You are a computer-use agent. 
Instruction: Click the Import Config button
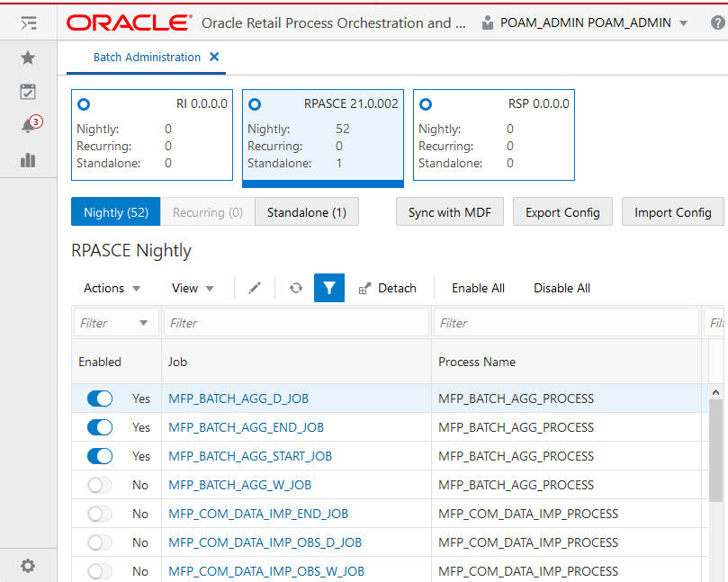673,212
